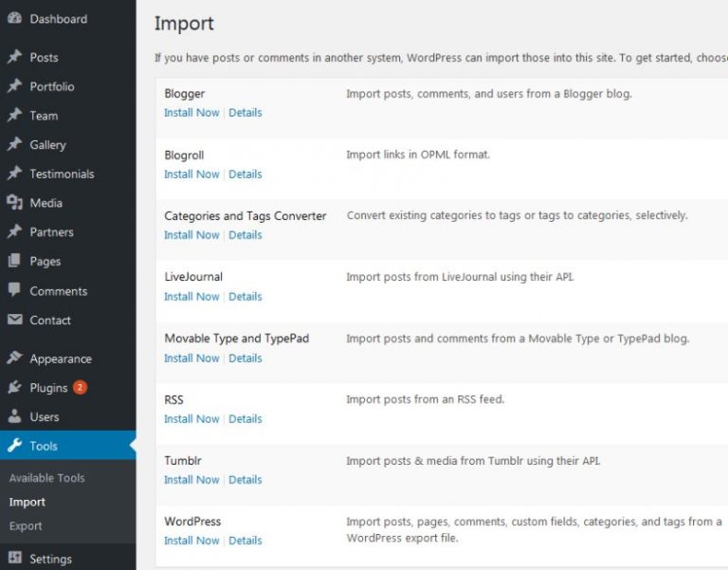Image resolution: width=728 pixels, height=570 pixels.
Task: View Details for Categories and Tags Converter
Action: (246, 235)
